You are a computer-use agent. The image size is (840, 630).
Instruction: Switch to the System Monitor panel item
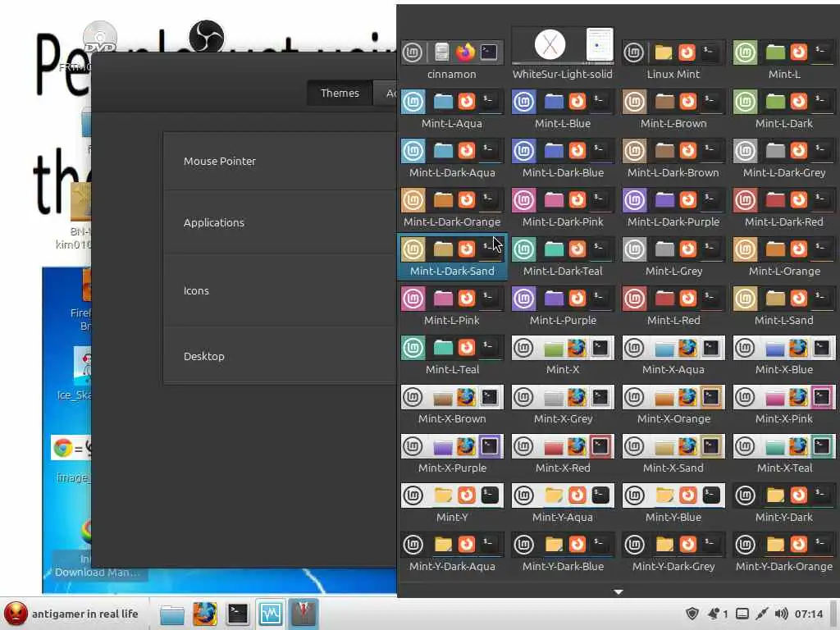click(x=271, y=614)
